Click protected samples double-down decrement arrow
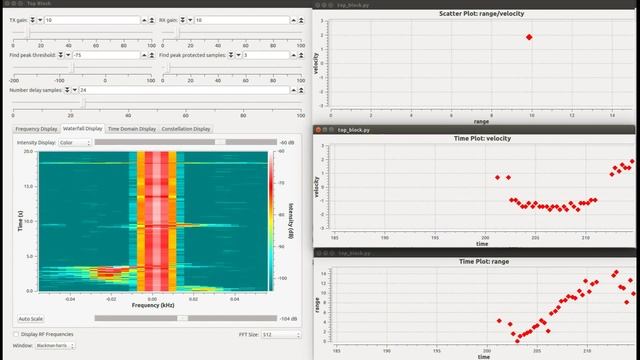The width and height of the screenshot is (640, 360). tap(231, 55)
